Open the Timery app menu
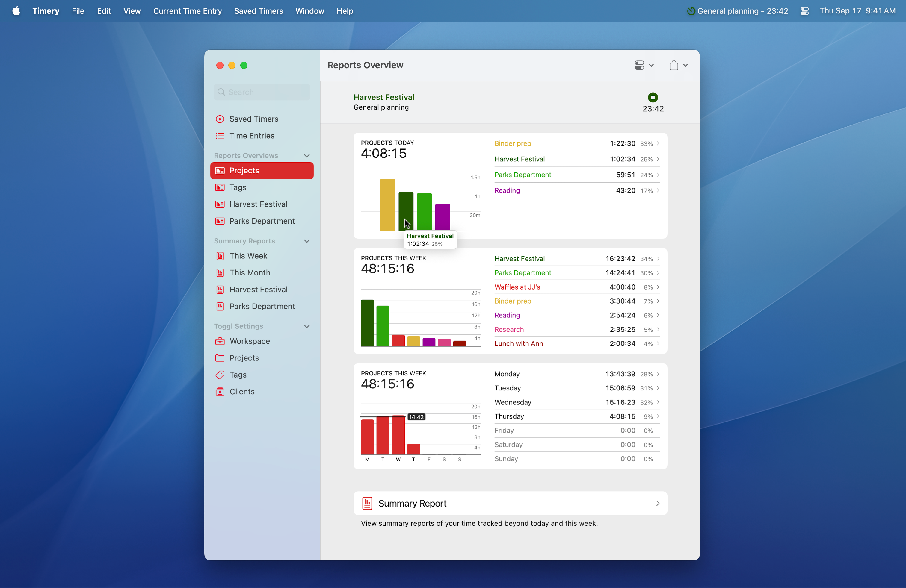This screenshot has width=906, height=588. click(46, 11)
